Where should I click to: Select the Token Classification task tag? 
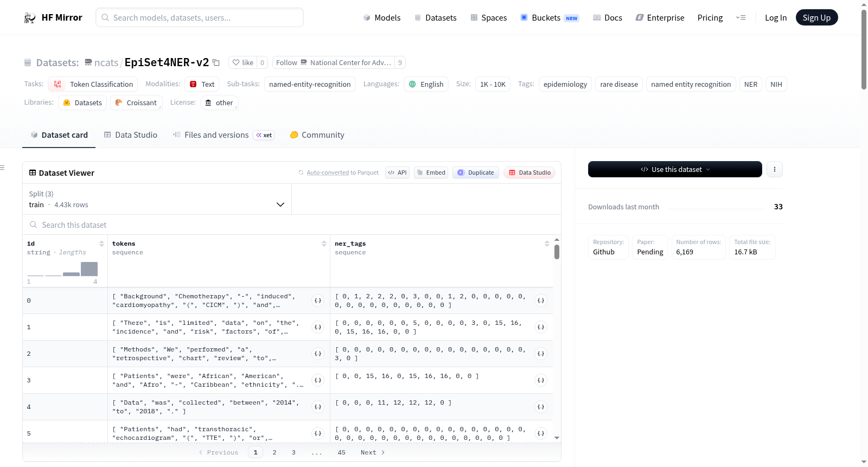93,84
